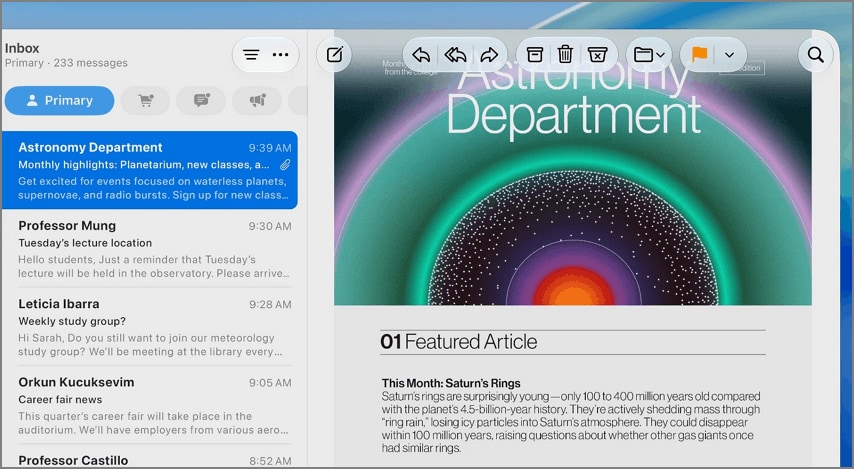Open the Astronomy Department email
The image size is (854, 469).
click(150, 170)
